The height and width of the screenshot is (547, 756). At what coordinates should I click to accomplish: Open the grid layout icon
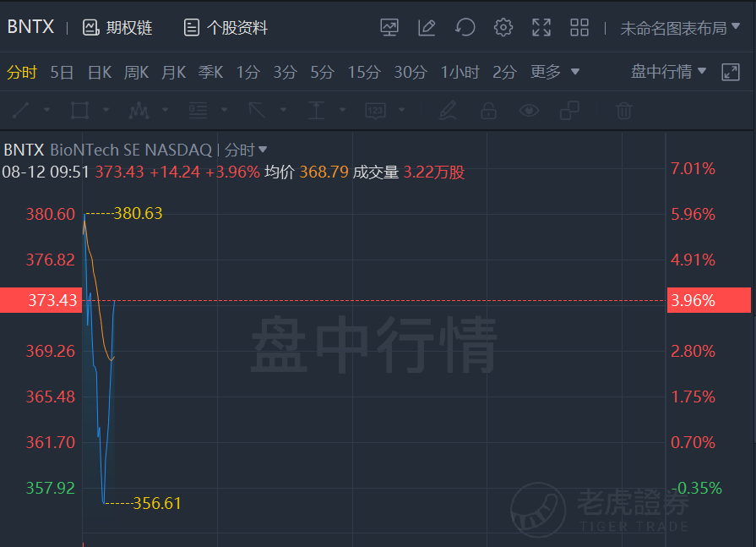[579, 28]
